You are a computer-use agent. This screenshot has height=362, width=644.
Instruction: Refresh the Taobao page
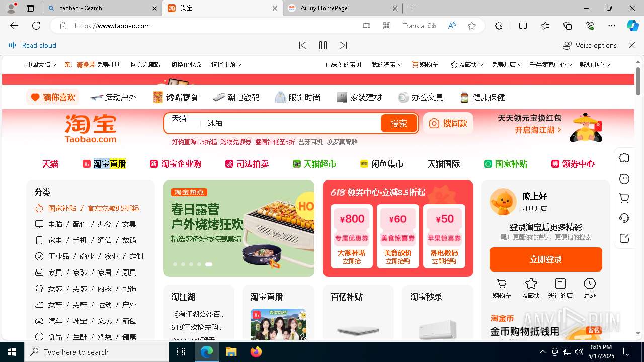(x=36, y=26)
